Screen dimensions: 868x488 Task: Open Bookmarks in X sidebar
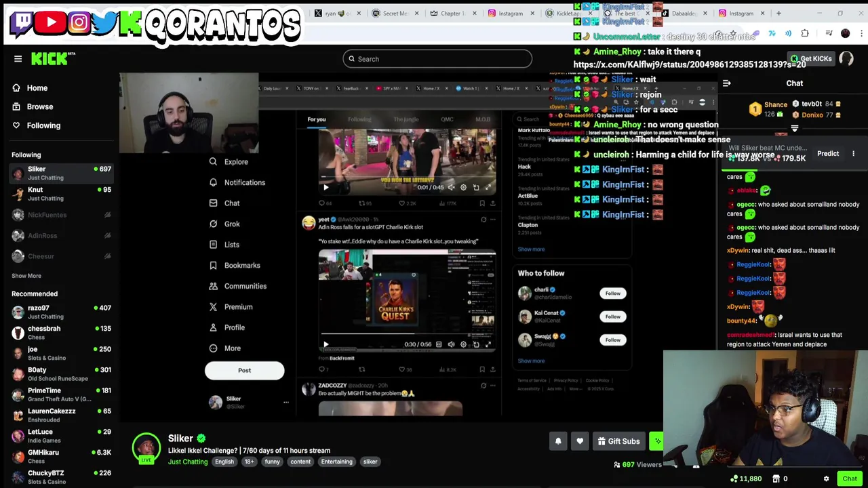tap(235, 266)
